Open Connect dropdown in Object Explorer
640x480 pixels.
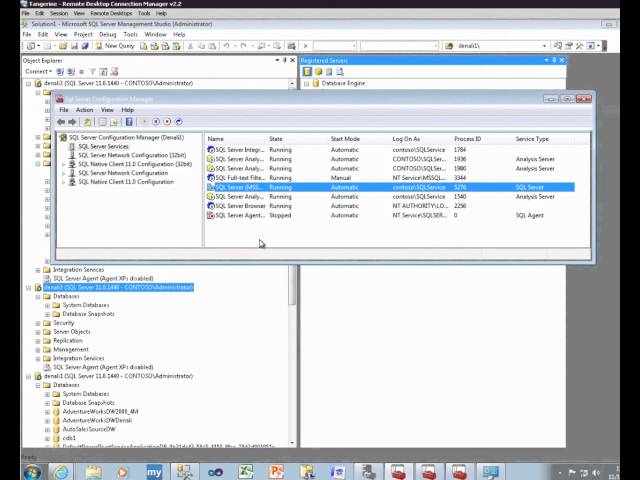[x=38, y=71]
